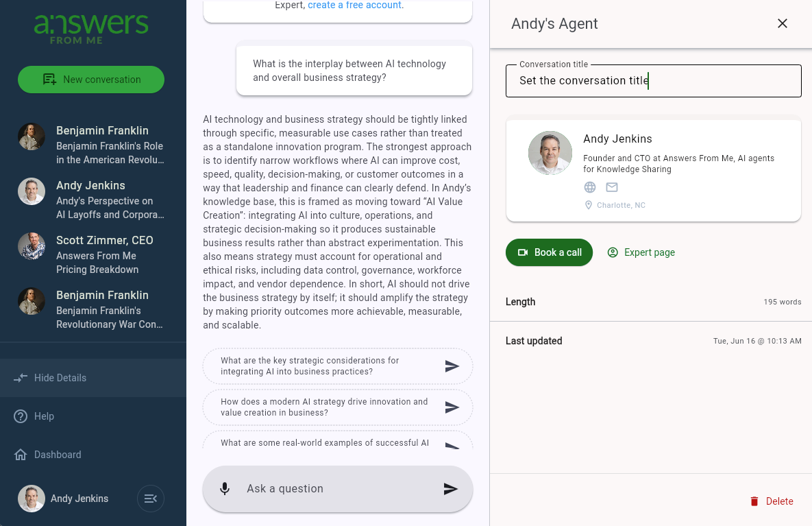Image resolution: width=812 pixels, height=526 pixels.
Task: Close the Andy's Agent panel
Action: [x=783, y=23]
